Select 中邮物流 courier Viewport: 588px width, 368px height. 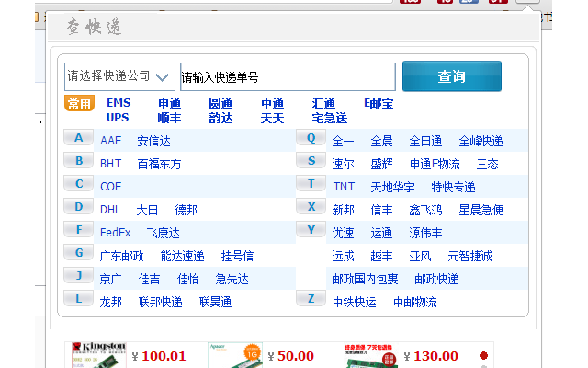414,302
